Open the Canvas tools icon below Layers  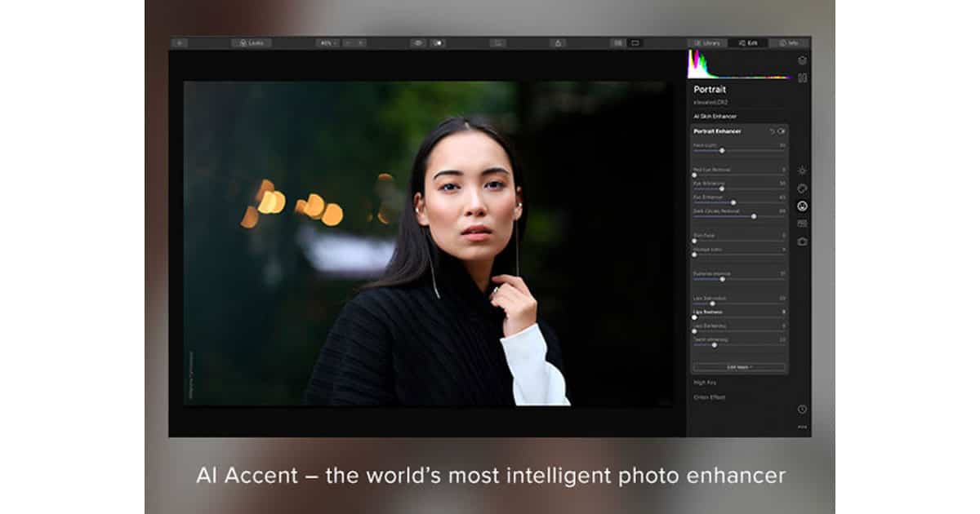click(802, 78)
